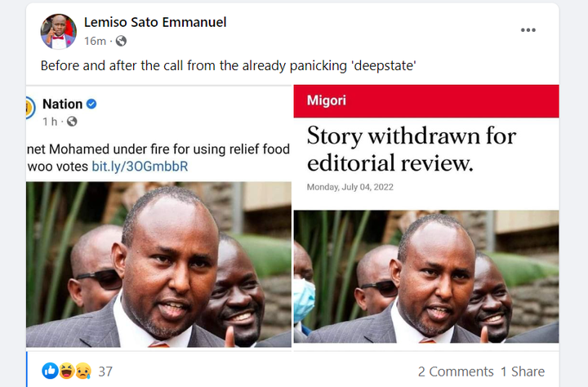This screenshot has width=588, height=387.
Task: View the 37 reactions count
Action: (105, 371)
